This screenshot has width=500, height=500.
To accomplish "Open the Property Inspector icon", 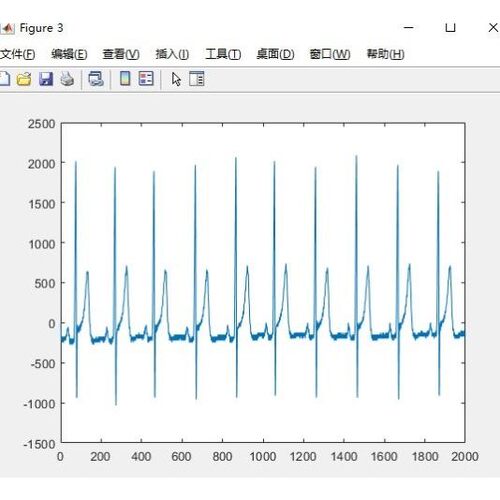I will 196,79.
